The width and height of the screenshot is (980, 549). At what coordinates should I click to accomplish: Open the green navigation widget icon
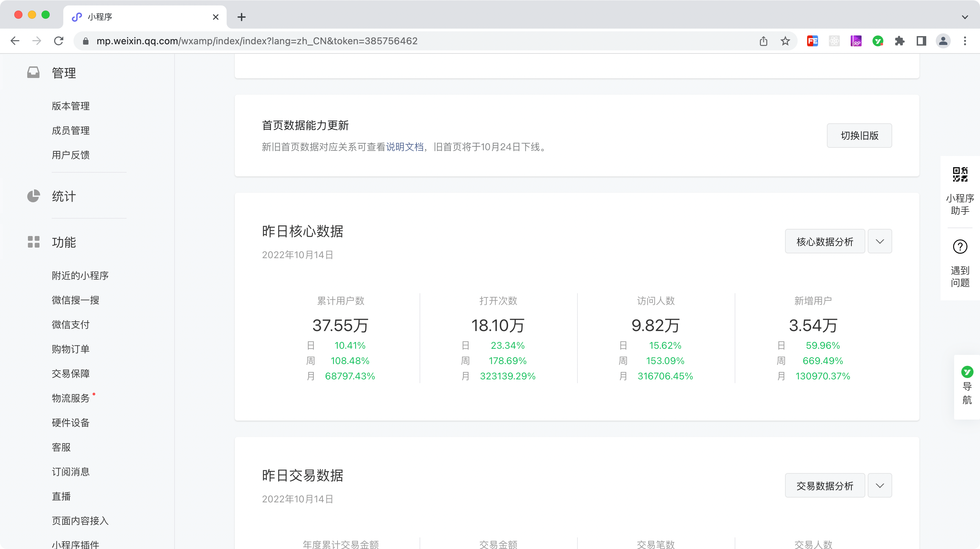point(967,372)
